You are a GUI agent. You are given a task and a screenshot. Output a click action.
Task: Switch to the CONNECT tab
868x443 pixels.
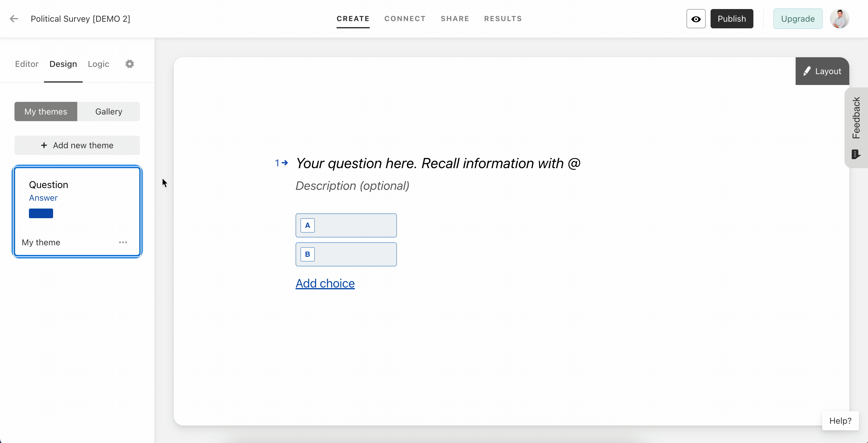tap(405, 19)
